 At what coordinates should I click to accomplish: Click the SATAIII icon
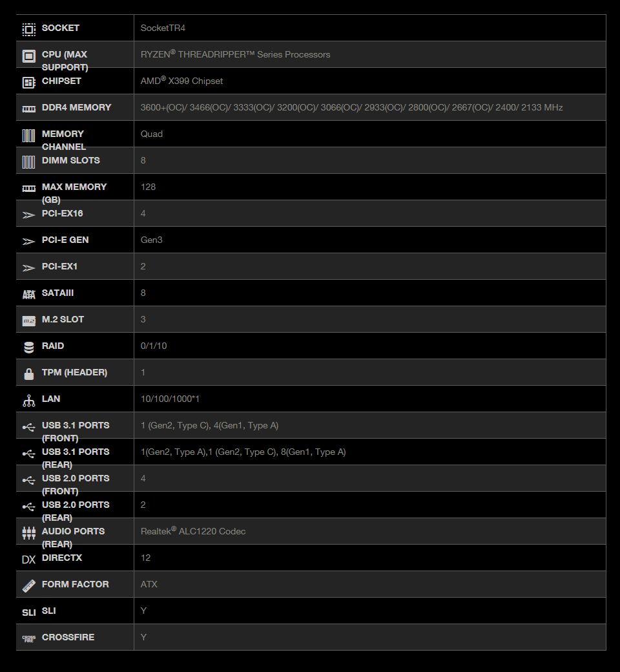(28, 295)
